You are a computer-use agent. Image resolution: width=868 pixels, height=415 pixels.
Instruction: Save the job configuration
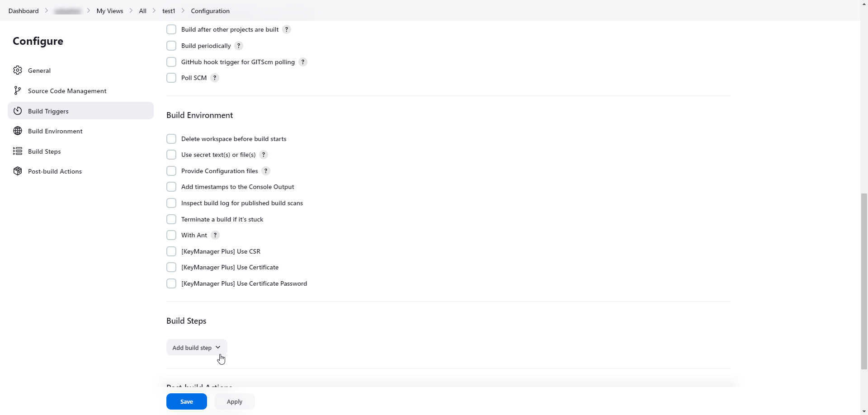click(x=186, y=401)
